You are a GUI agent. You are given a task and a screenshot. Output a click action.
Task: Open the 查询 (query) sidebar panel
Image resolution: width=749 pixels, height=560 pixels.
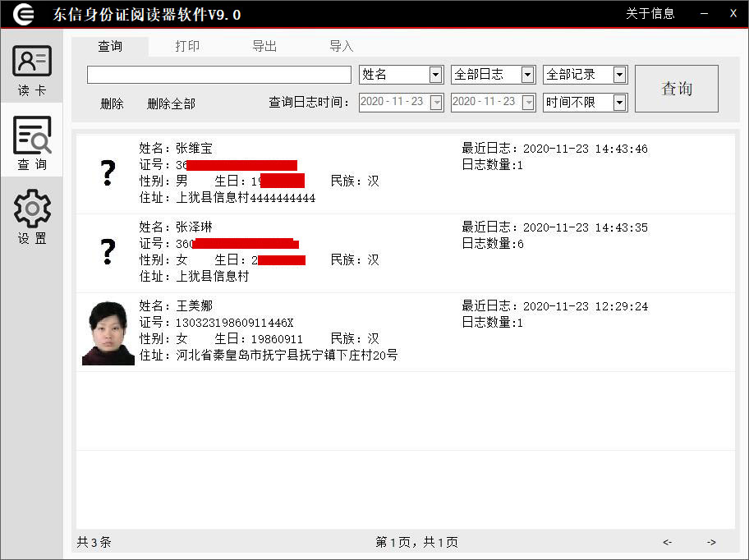(32, 141)
